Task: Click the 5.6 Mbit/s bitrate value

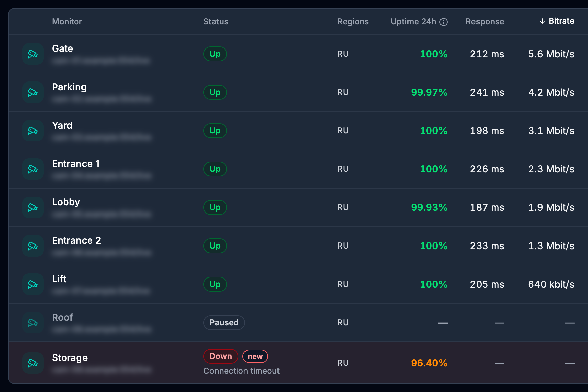Action: tap(551, 54)
